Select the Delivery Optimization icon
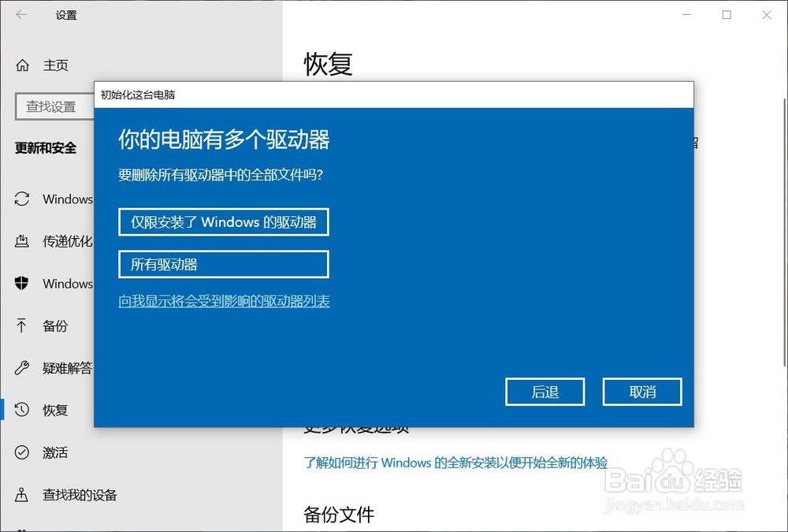This screenshot has height=532, width=788. [21, 241]
